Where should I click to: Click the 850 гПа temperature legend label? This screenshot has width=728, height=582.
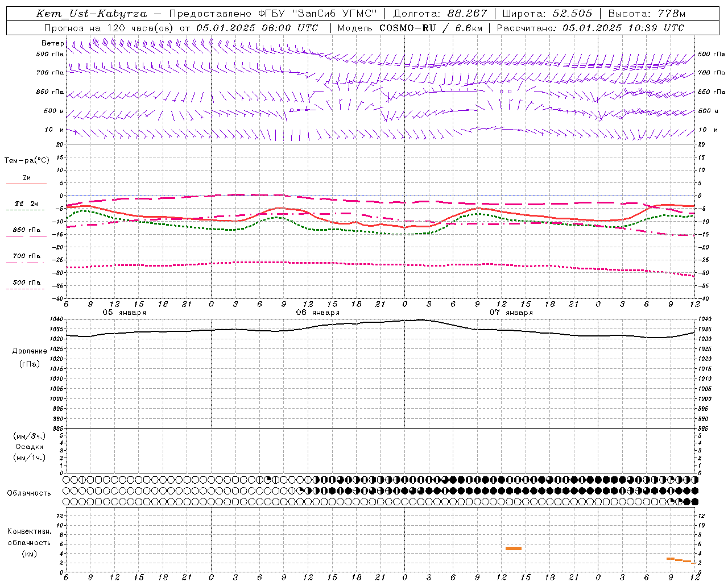pyautogui.click(x=27, y=230)
